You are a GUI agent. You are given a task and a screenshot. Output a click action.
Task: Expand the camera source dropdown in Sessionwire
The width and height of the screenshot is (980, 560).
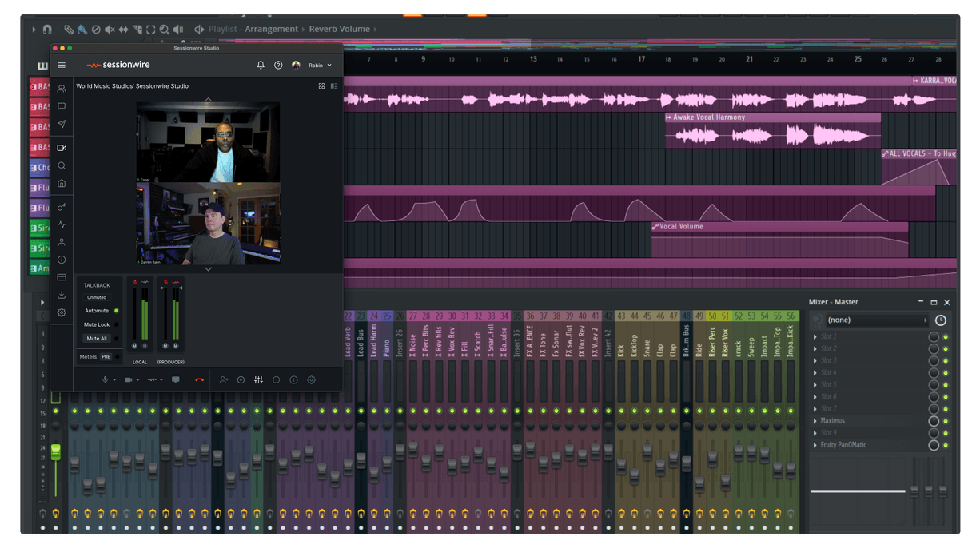tap(137, 379)
